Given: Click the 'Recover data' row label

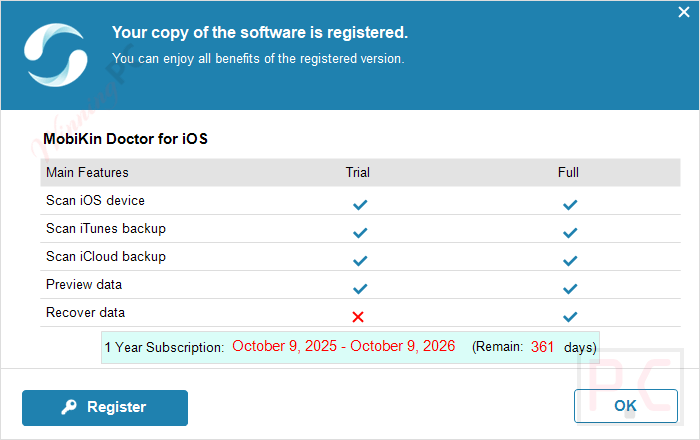Looking at the screenshot, I should point(85,312).
